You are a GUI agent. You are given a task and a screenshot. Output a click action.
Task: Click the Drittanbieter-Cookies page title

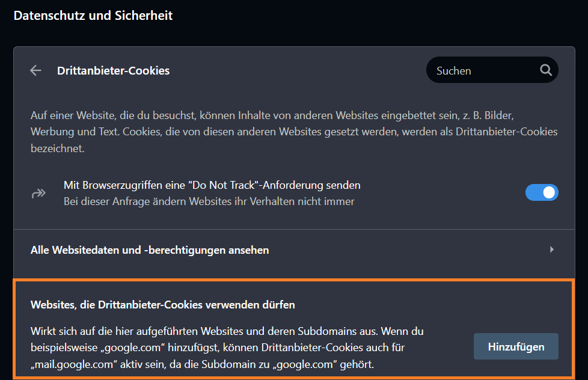point(113,70)
